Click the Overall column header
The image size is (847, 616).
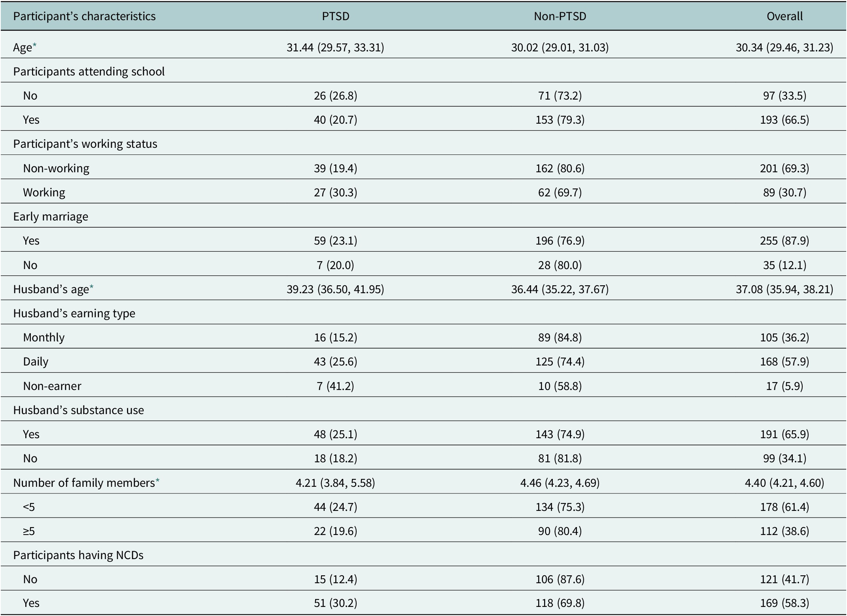[784, 16]
